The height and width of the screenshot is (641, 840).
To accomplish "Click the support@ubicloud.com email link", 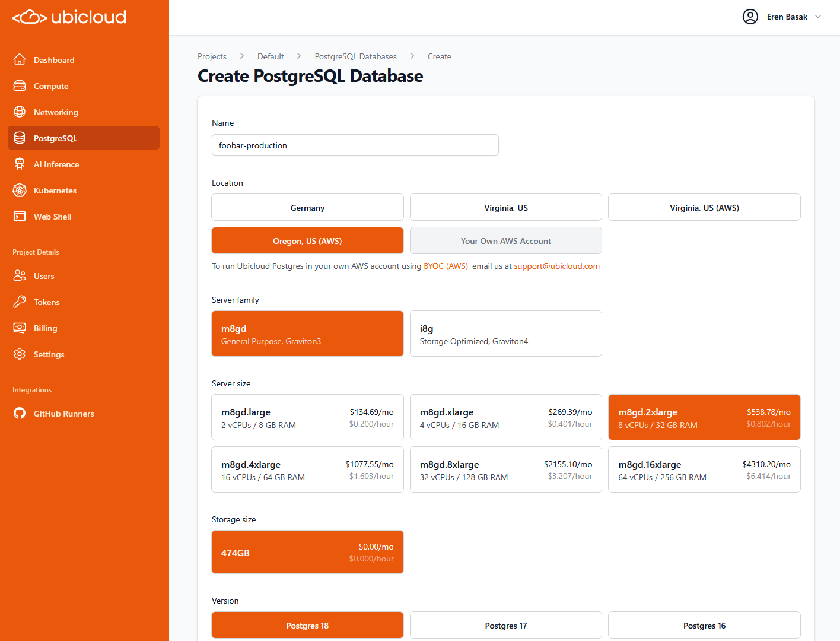I will [556, 266].
